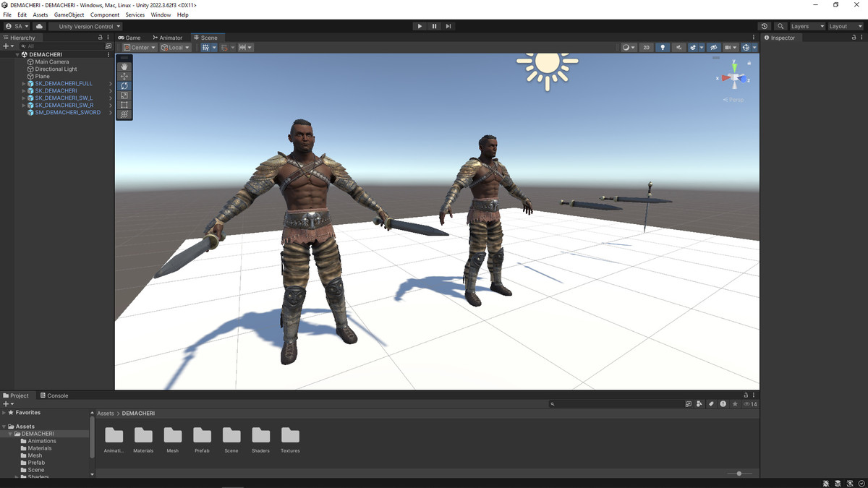868x488 pixels.
Task: Open prefab SM_DEMACHERI_SWORD via its arrow
Action: (x=111, y=113)
